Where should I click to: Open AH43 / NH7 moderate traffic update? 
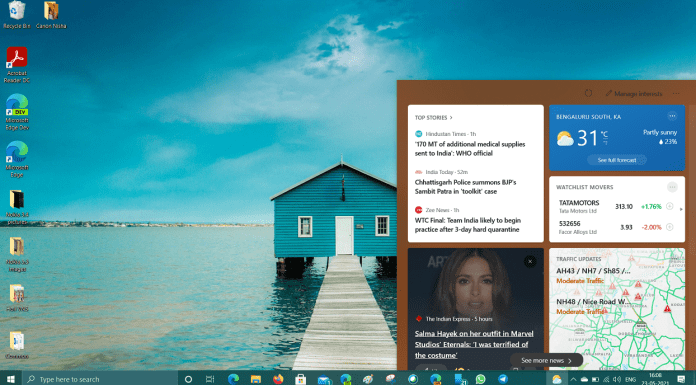click(x=593, y=275)
